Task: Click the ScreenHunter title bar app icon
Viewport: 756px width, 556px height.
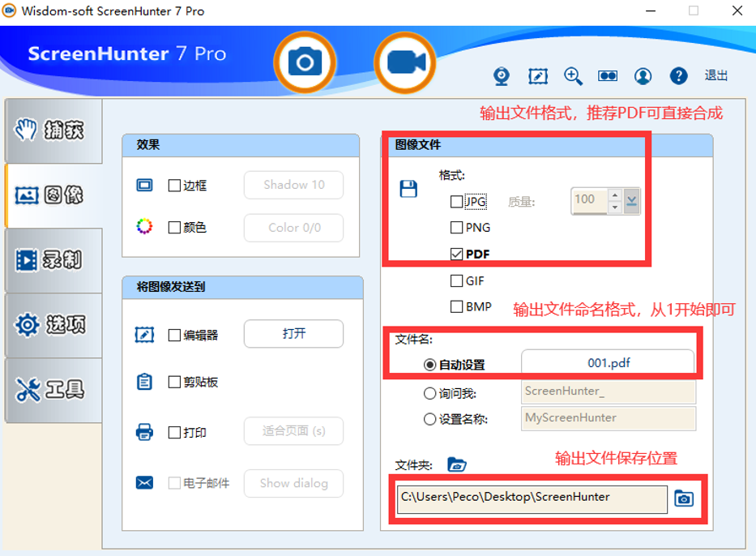Action: (x=9, y=11)
